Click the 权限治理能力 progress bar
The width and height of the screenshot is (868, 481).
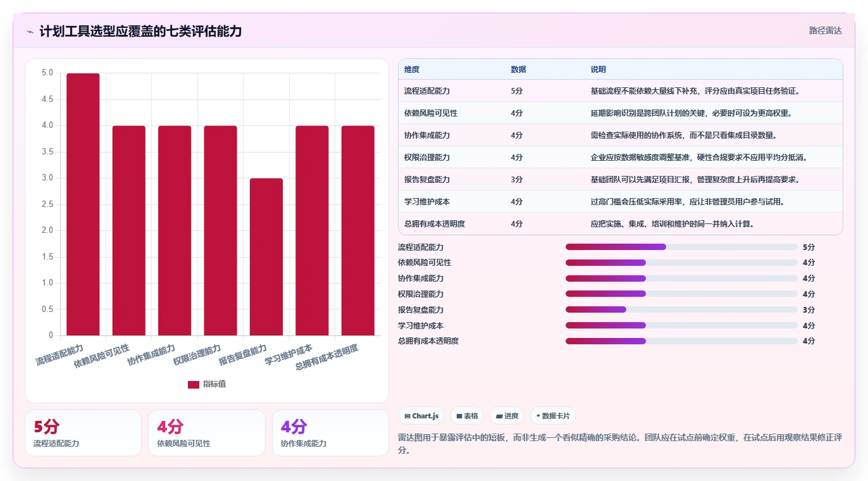coord(681,294)
